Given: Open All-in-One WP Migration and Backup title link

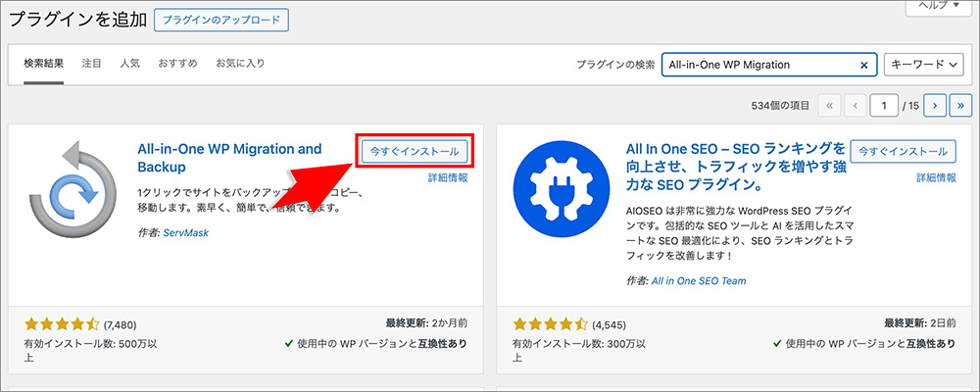Looking at the screenshot, I should click(229, 158).
